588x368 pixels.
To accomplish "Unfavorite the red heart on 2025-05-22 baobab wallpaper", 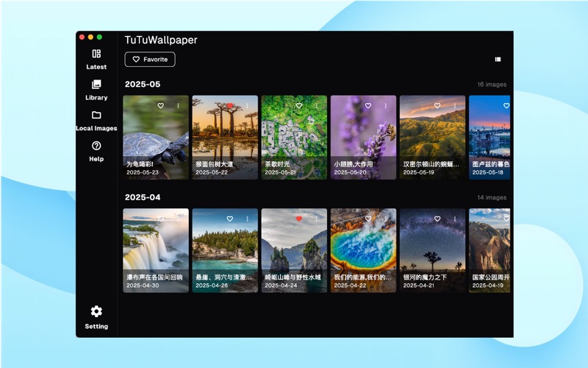I will click(x=230, y=106).
